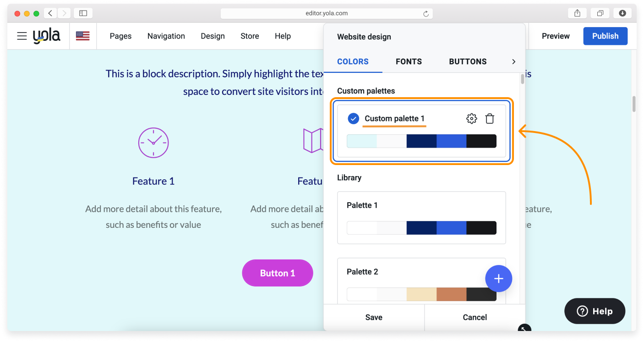Save the website design changes
The height and width of the screenshot is (342, 644).
[x=374, y=317]
